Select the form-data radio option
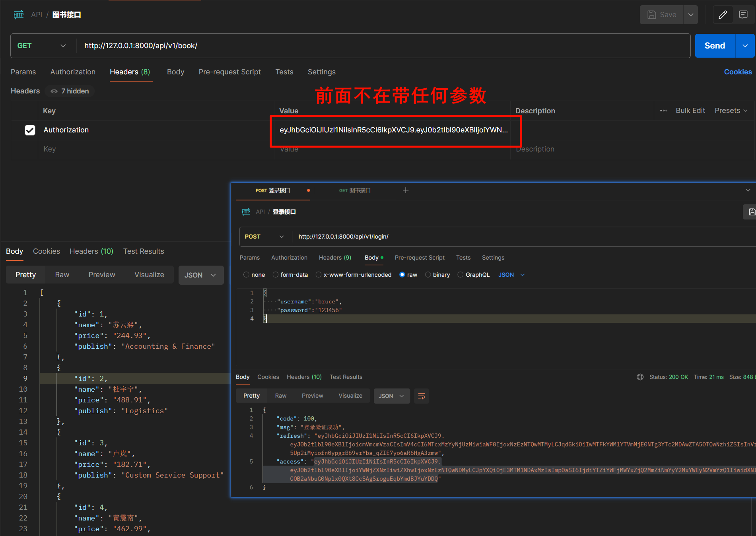 click(275, 275)
